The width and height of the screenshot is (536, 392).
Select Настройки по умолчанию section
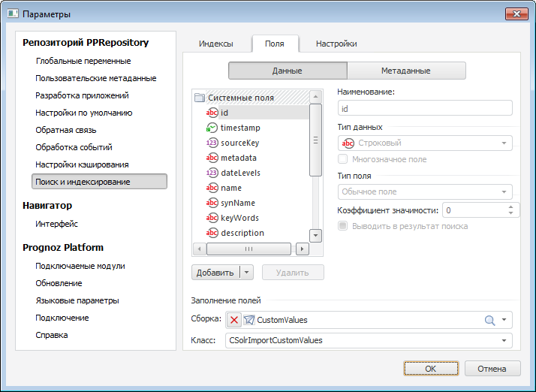84,113
